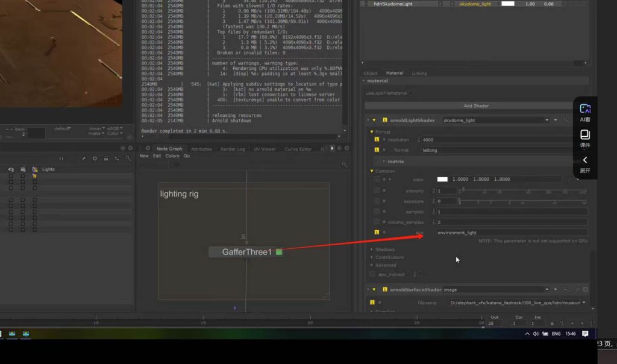Toggle the color parameter enable checkbox
The width and height of the screenshot is (617, 364).
point(377,180)
